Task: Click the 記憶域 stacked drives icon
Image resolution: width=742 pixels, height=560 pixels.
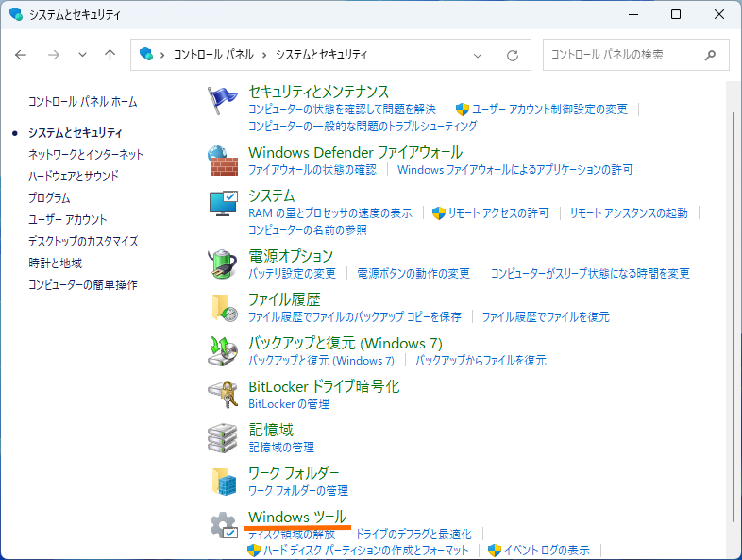Action: (223, 438)
